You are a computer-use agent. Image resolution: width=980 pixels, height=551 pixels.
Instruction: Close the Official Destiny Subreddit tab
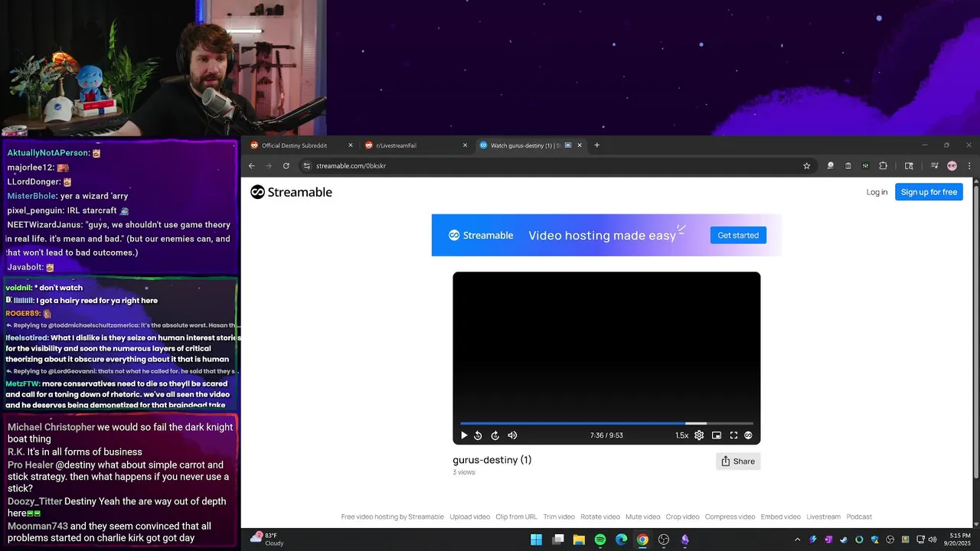click(x=351, y=145)
